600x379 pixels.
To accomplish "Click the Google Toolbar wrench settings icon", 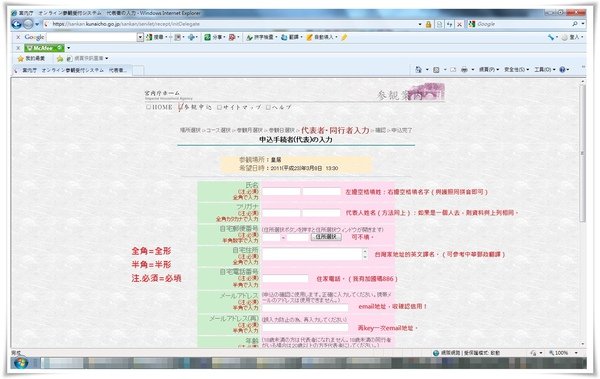I will pos(552,37).
